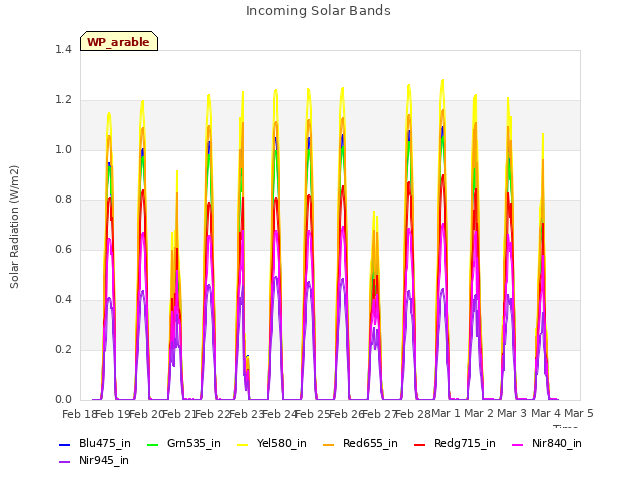Image resolution: width=640 pixels, height=480 pixels.
Task: Click the magenta Nir840_in legend color marker
Action: [x=518, y=444]
